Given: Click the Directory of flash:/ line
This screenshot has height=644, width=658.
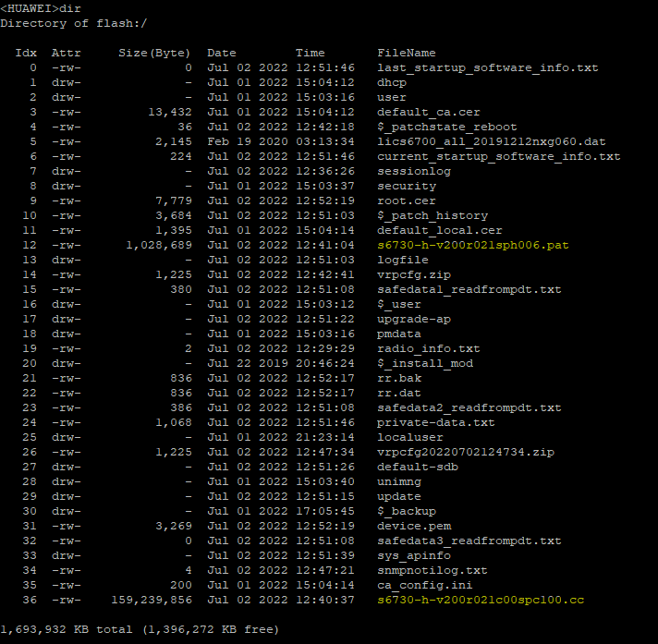Looking at the screenshot, I should 74,23.
